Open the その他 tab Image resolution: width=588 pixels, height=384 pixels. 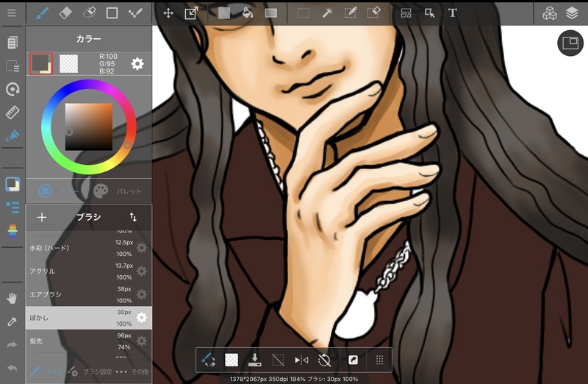tap(132, 371)
